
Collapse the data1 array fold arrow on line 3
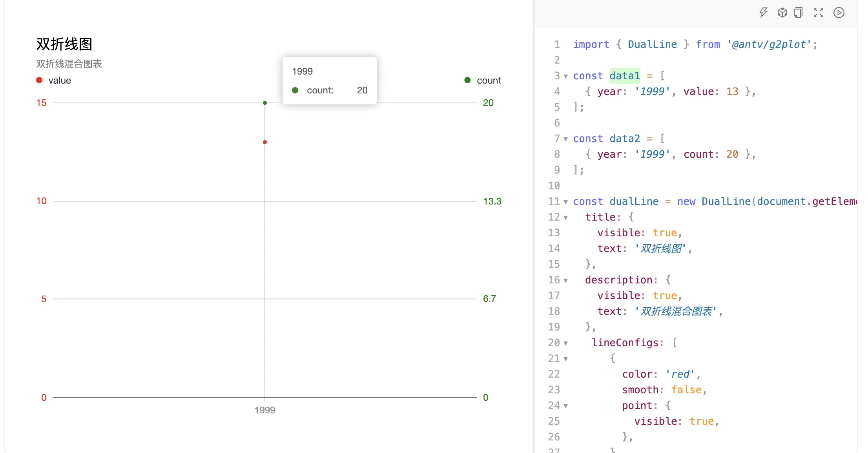tap(566, 76)
